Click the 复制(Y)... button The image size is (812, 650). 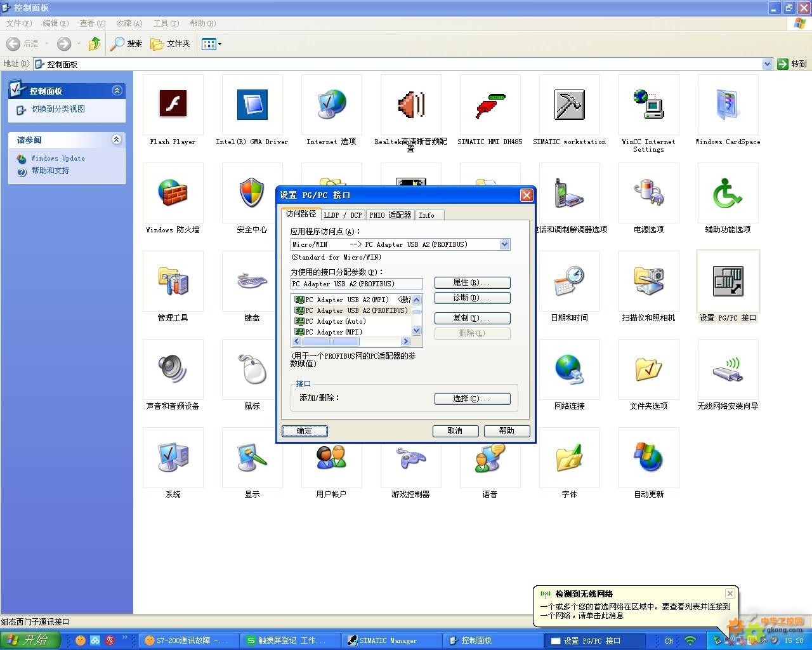click(x=472, y=319)
